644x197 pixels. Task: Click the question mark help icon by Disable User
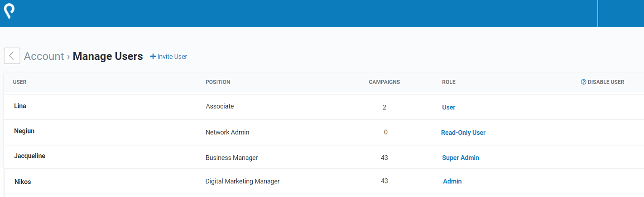point(583,82)
